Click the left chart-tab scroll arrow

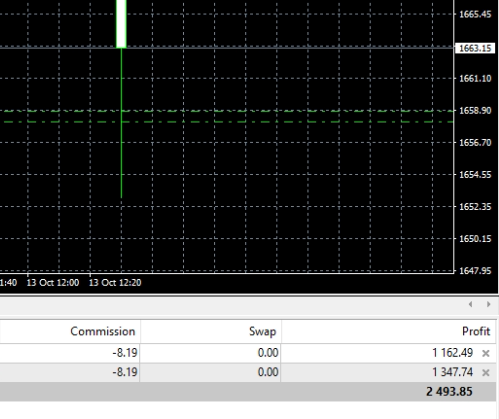pos(471,304)
